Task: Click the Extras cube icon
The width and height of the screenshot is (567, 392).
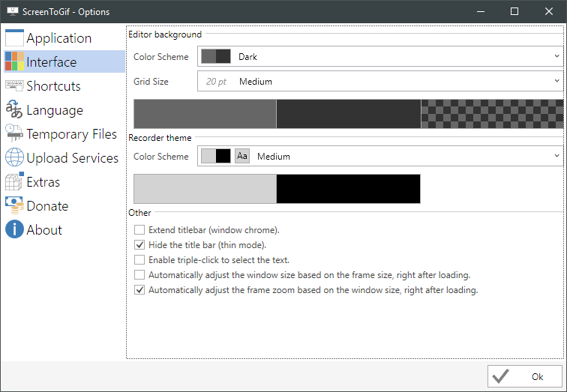Action: click(14, 181)
